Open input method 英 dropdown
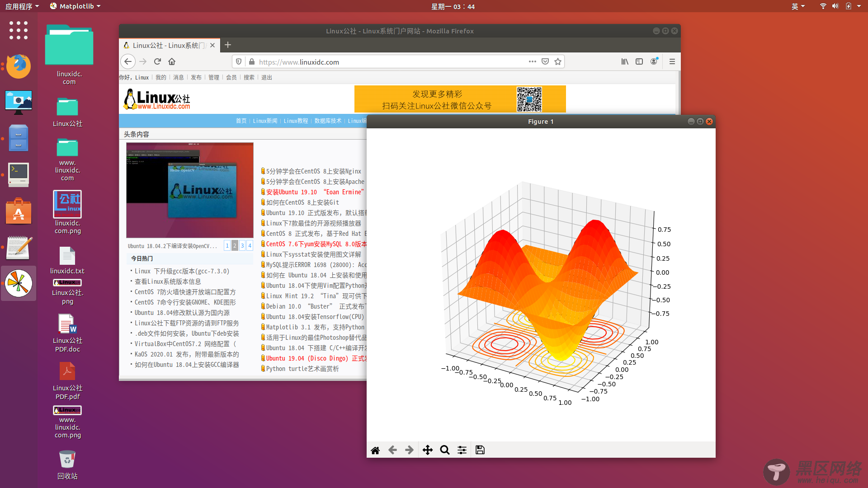The height and width of the screenshot is (488, 868). [798, 6]
